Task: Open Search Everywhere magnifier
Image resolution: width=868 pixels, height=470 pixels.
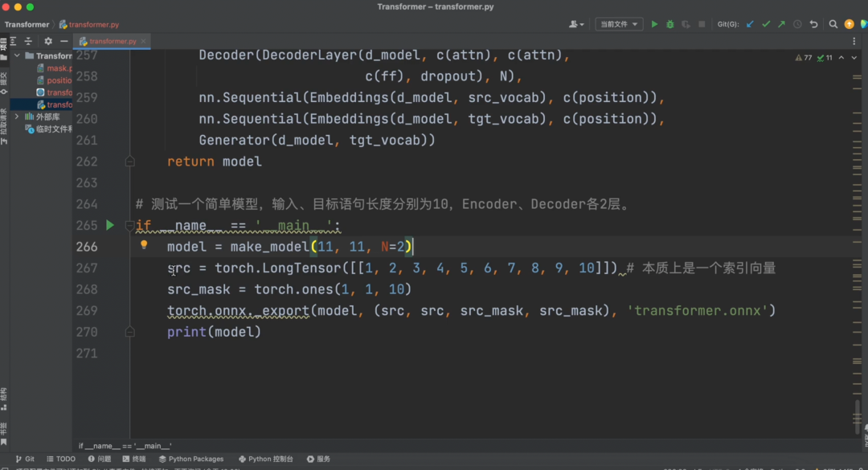Action: 833,24
